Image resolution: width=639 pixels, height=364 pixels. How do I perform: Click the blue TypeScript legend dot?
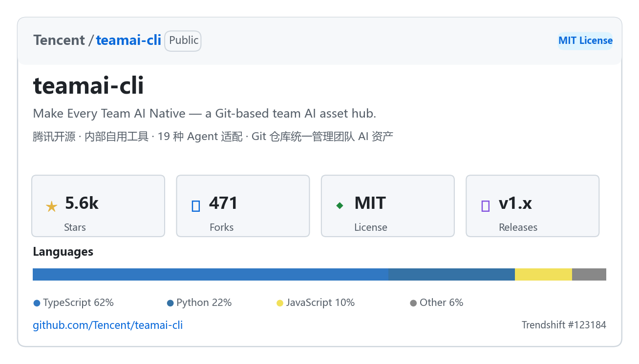click(37, 303)
